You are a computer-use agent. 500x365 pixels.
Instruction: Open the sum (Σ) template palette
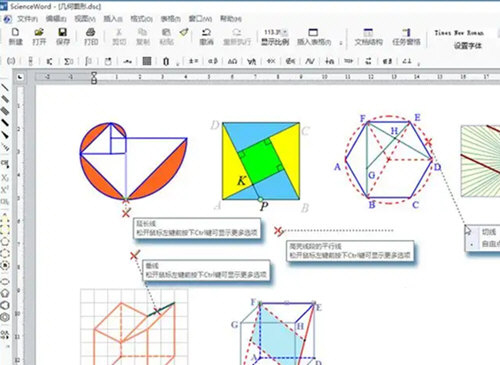[69, 61]
